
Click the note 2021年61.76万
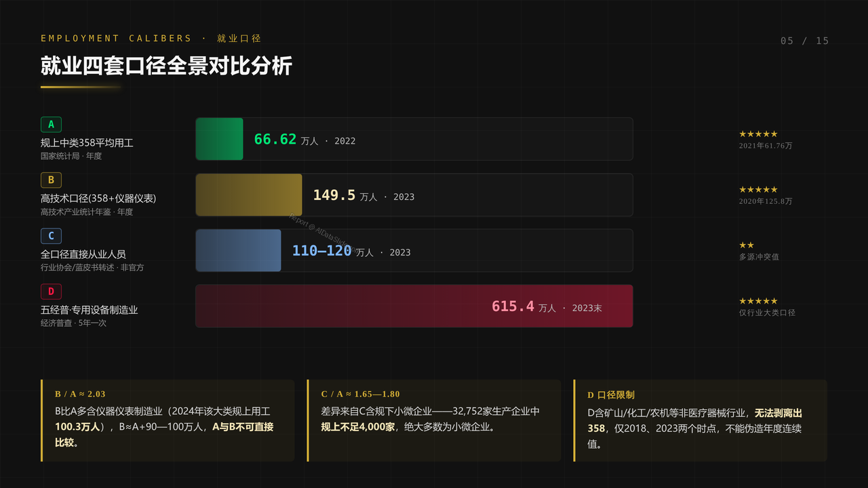766,146
